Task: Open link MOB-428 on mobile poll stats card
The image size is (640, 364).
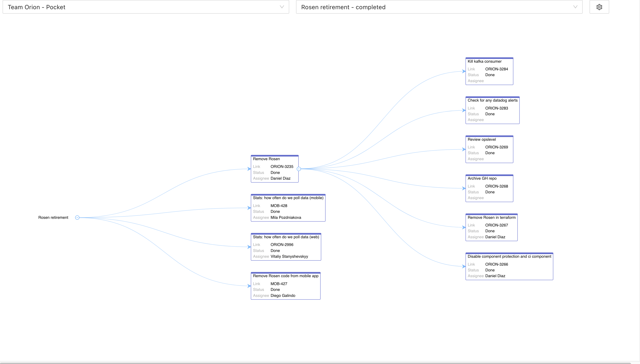Action: pyautogui.click(x=279, y=206)
